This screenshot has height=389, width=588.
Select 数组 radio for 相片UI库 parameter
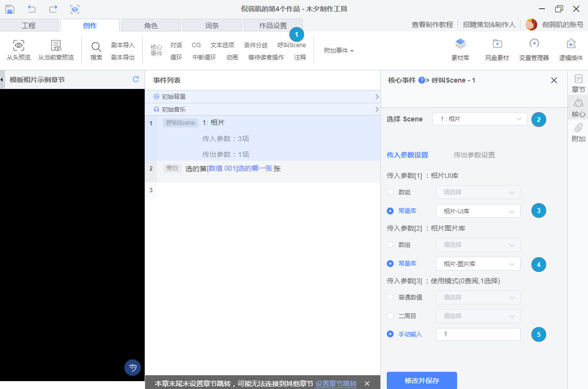coord(390,192)
